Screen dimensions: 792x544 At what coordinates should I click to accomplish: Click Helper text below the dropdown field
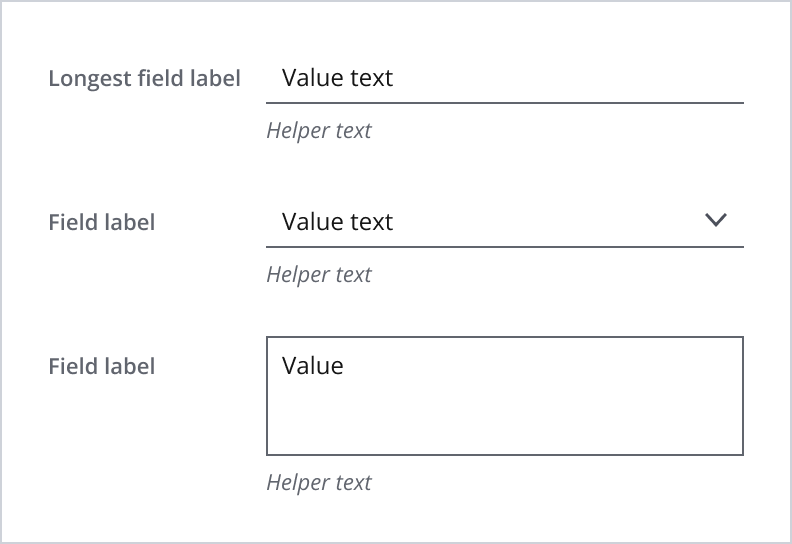[x=319, y=275]
